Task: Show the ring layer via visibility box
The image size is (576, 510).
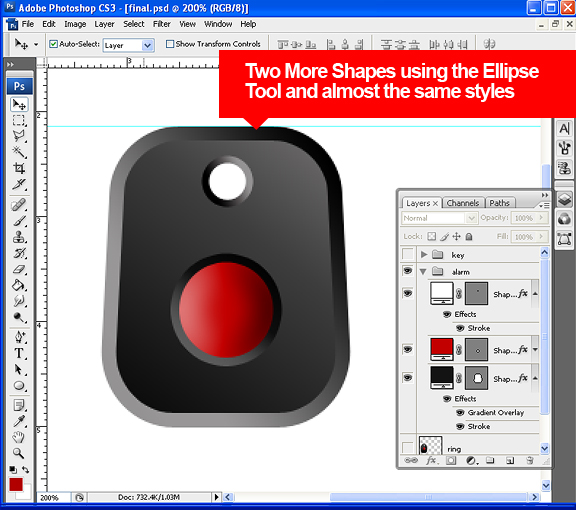Action: pos(408,448)
